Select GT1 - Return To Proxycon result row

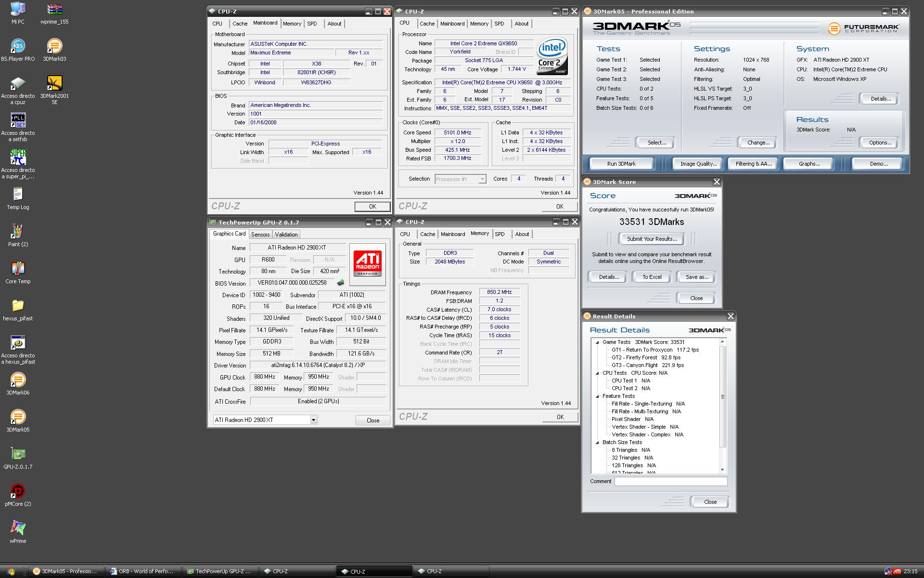tap(655, 350)
